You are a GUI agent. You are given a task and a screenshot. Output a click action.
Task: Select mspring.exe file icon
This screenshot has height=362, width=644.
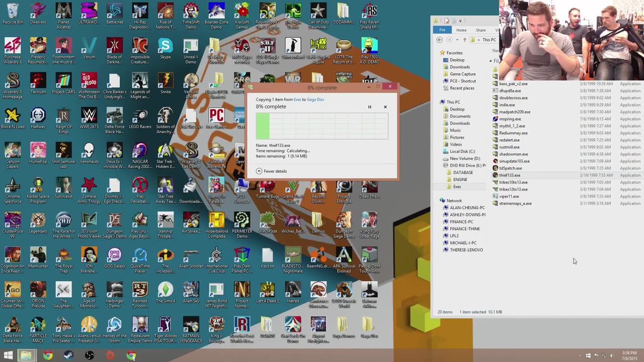pyautogui.click(x=495, y=119)
